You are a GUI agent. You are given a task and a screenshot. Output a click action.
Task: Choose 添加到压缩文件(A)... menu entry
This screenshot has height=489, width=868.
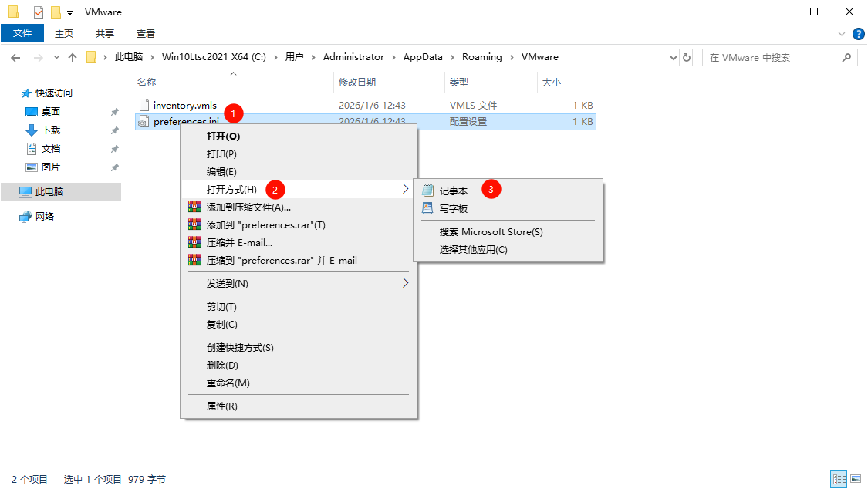(299, 207)
